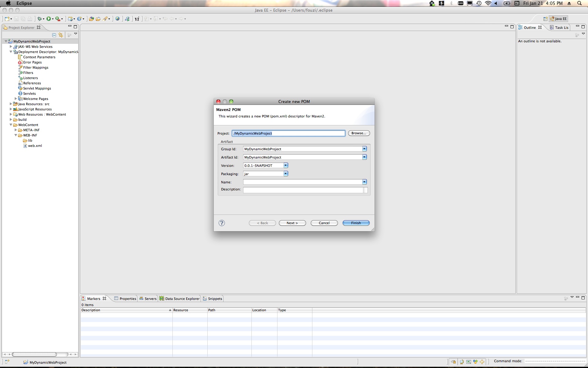Open the Artifact Id dropdown arrow
Image resolution: width=588 pixels, height=368 pixels.
[364, 157]
